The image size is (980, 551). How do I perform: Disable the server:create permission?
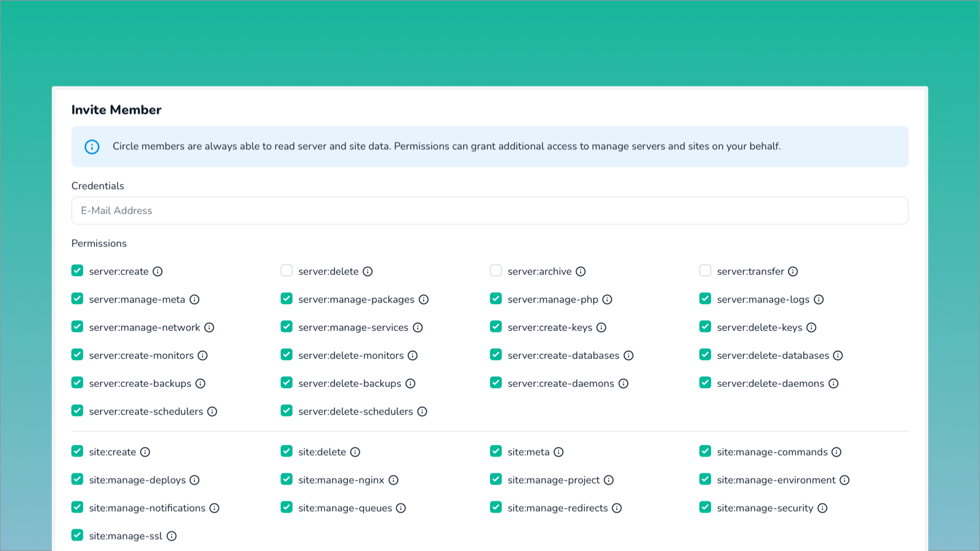(x=77, y=270)
